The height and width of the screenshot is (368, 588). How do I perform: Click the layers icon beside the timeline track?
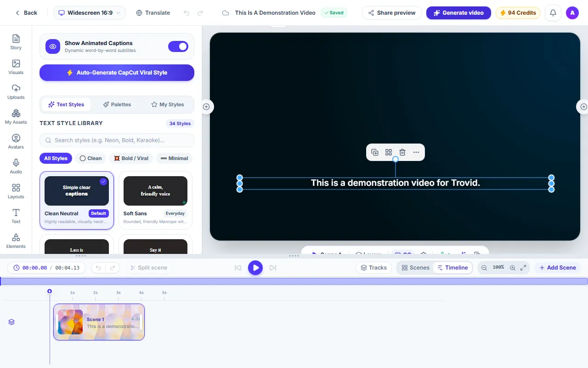11,322
